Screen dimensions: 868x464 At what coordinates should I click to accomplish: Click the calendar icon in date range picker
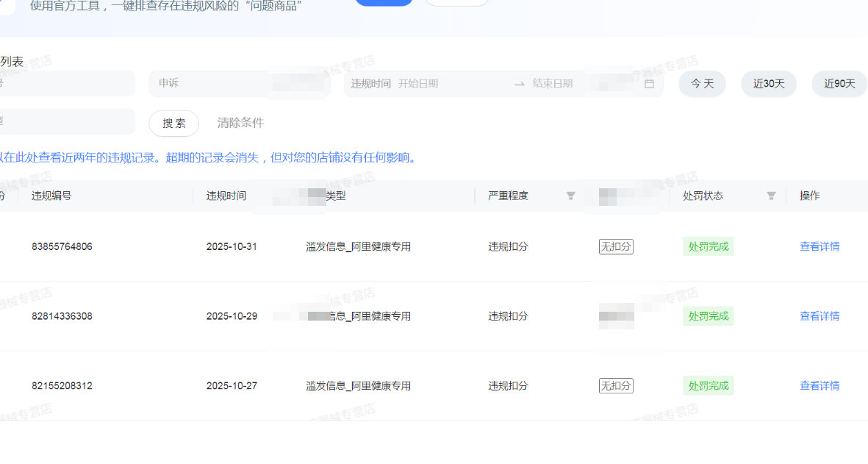pyautogui.click(x=649, y=84)
